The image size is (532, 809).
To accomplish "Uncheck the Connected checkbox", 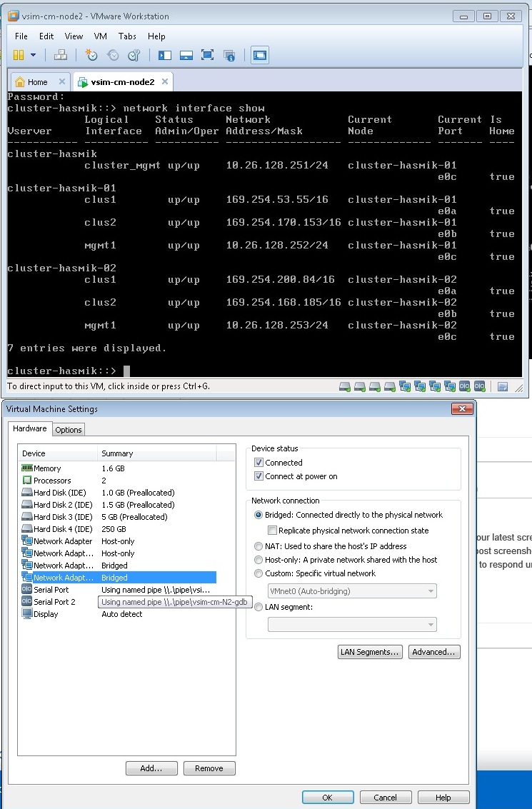I will click(x=259, y=463).
